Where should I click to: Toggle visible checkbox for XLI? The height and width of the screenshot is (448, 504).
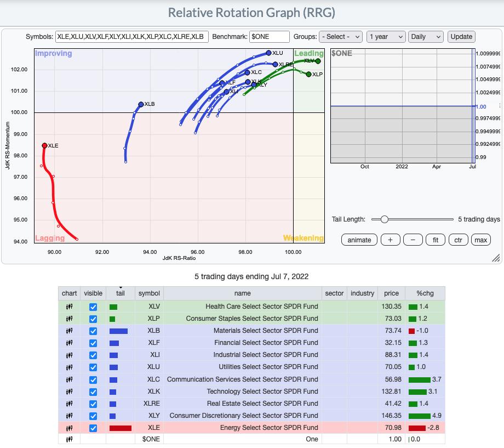click(93, 355)
